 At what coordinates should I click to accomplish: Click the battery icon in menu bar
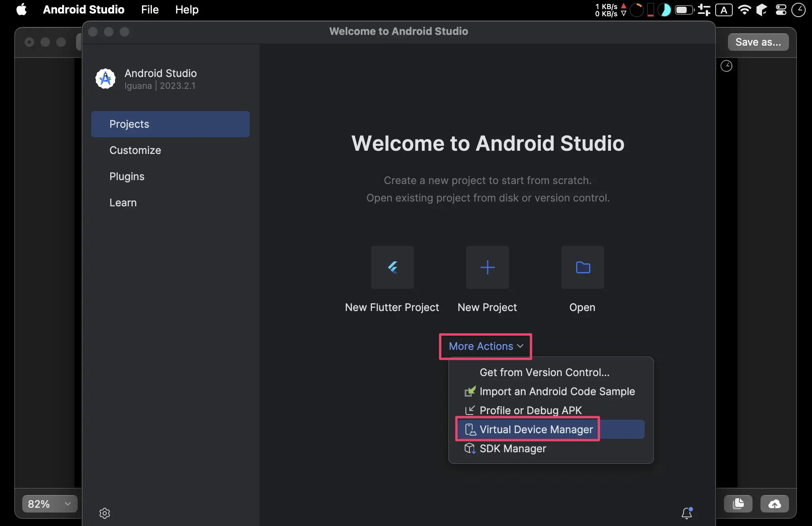tap(684, 10)
